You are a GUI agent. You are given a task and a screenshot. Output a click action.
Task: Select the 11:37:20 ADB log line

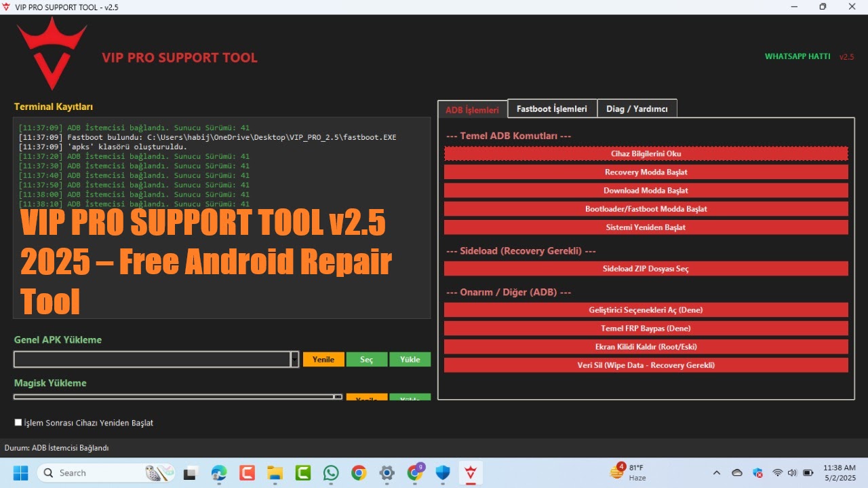coord(134,156)
